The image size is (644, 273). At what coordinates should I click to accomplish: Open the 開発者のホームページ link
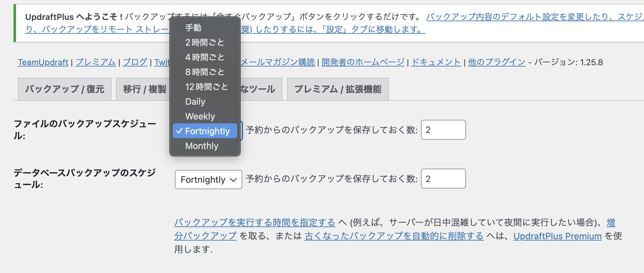[x=363, y=62]
